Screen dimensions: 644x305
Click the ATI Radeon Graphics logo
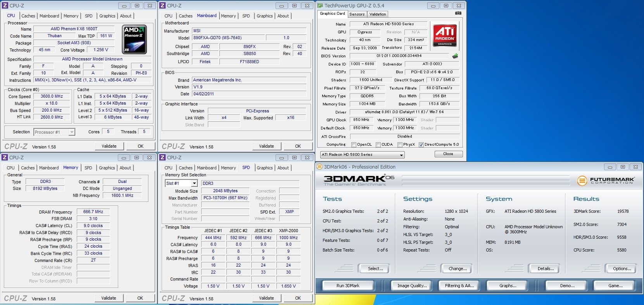444,36
